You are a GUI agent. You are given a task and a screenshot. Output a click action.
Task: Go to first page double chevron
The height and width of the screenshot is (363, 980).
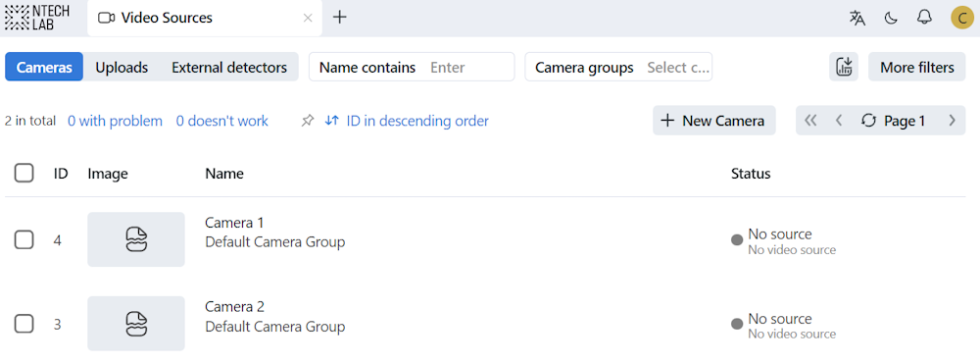point(810,121)
